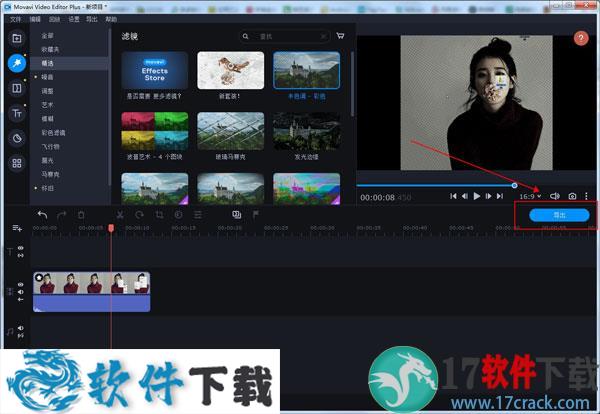Redo the last action
The image size is (600, 414).
click(x=61, y=215)
